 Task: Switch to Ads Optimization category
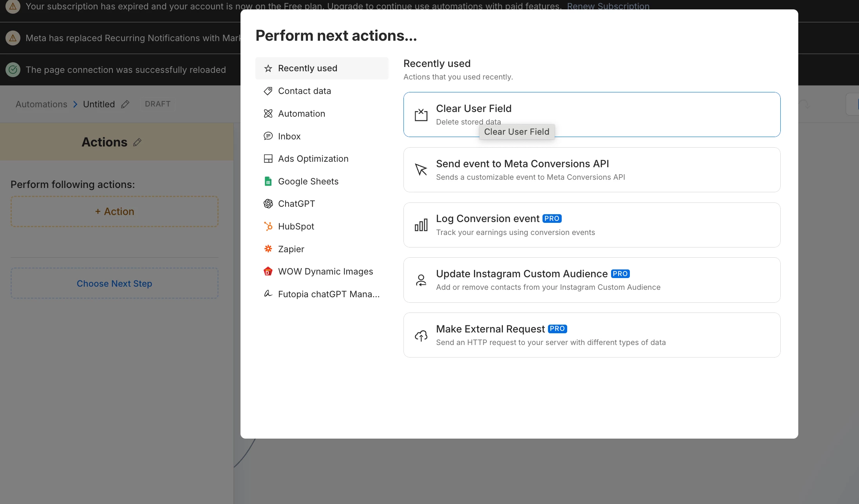[313, 159]
